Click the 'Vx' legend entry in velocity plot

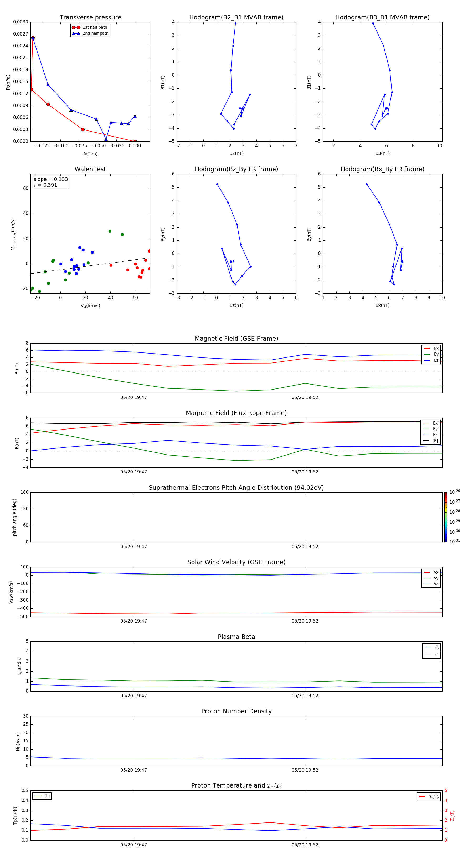click(431, 572)
